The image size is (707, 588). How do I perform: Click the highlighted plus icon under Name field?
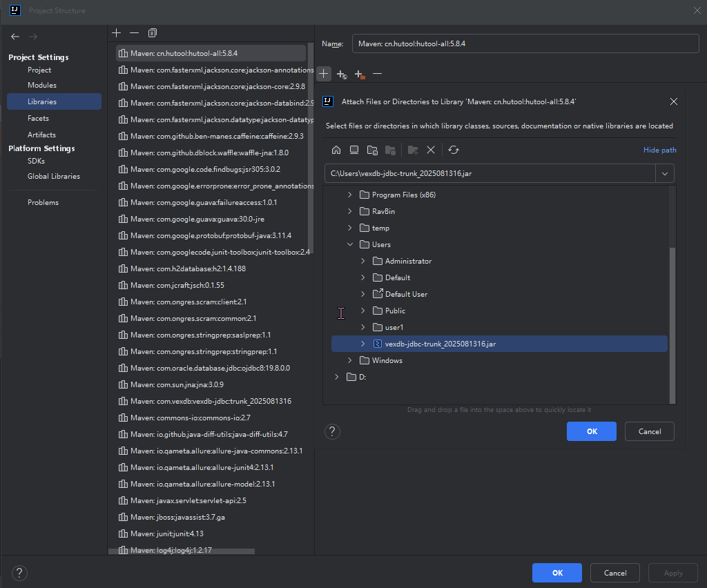(x=323, y=74)
